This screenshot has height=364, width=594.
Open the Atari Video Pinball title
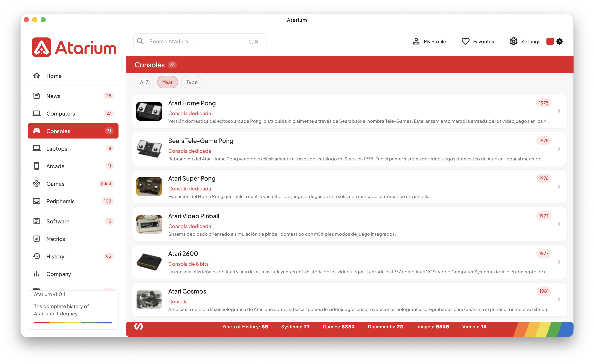[x=194, y=216]
